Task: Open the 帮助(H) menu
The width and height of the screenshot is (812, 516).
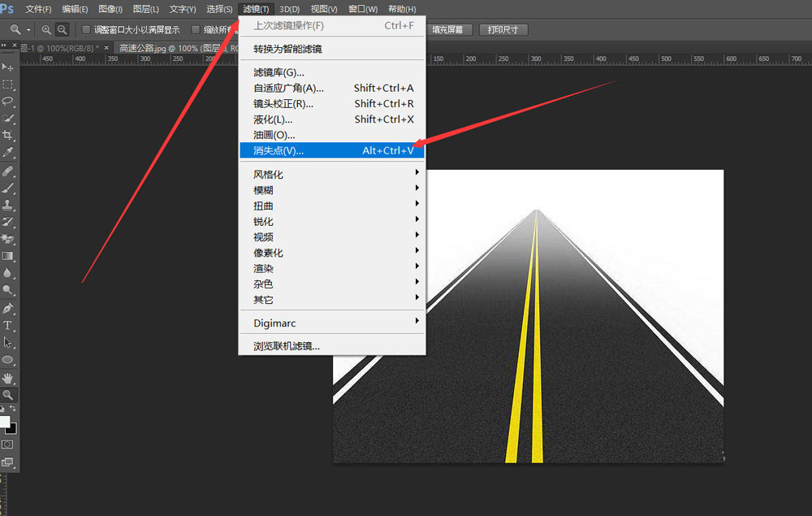Action: 402,9
